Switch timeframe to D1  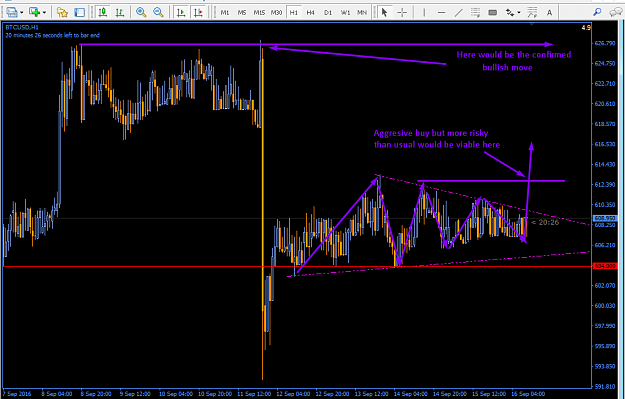(328, 12)
